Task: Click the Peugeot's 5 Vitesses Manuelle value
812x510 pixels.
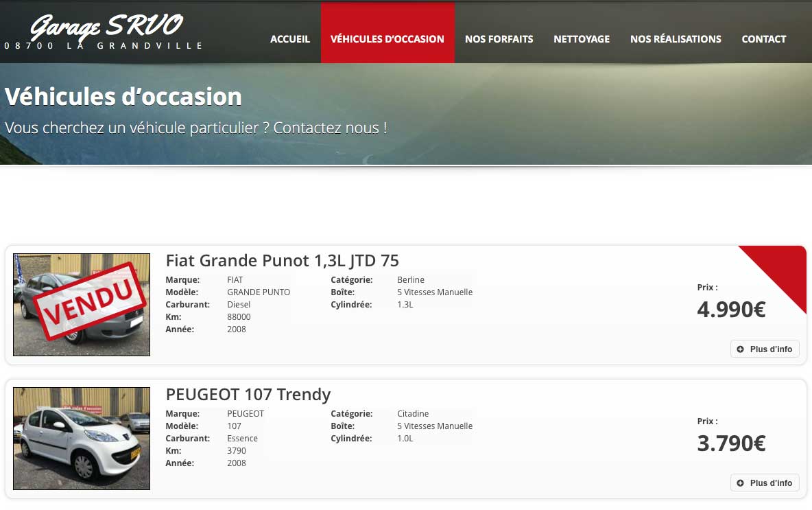Action: (435, 426)
